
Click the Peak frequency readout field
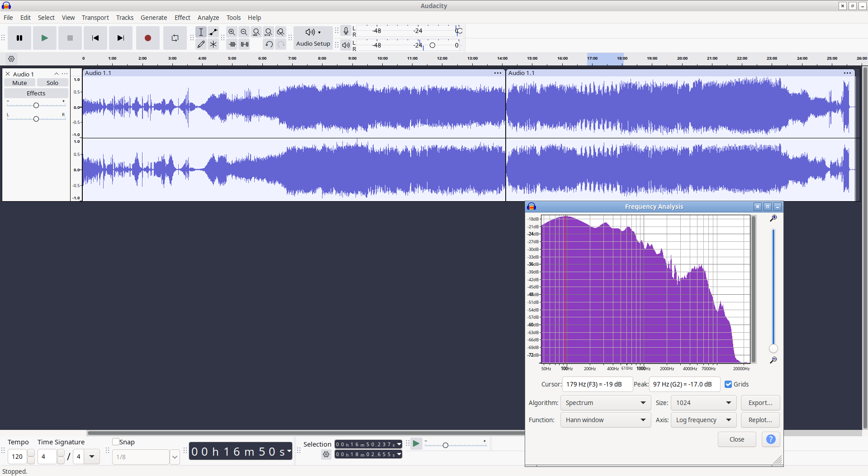[684, 384]
